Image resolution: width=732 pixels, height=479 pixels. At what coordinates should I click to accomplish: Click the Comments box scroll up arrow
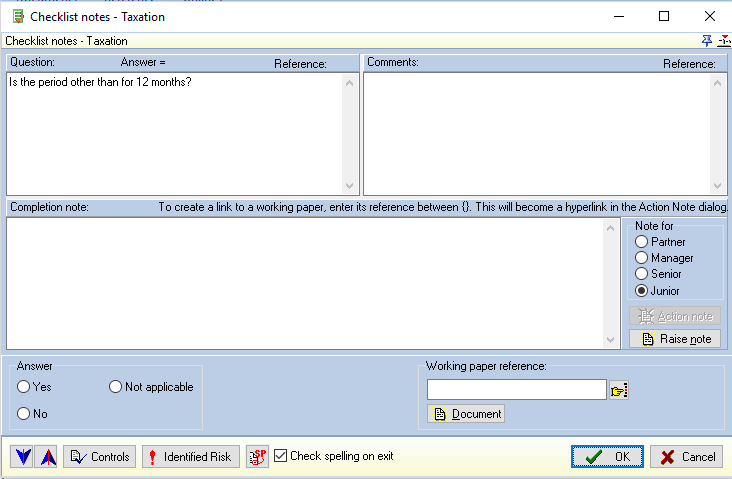[x=718, y=83]
